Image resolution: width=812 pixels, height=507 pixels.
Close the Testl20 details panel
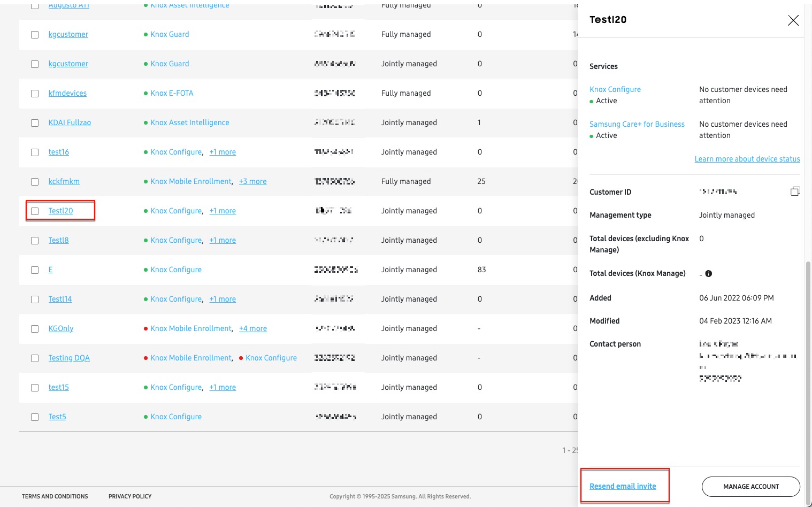[793, 20]
